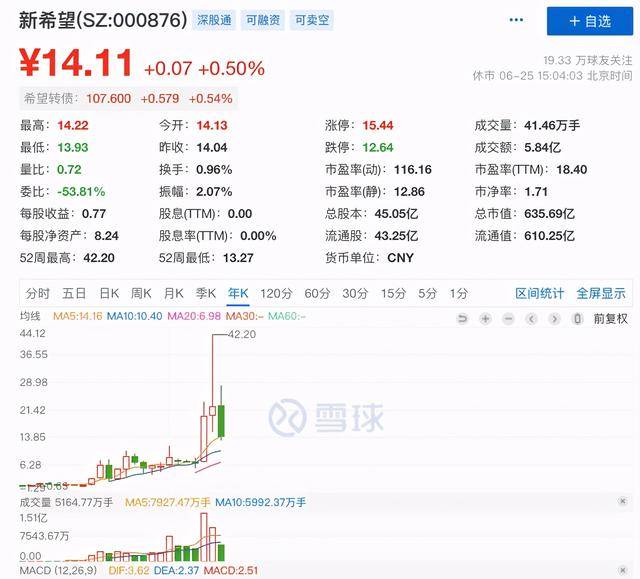Click the stock title 新希望(SZ:000876)

(x=103, y=20)
